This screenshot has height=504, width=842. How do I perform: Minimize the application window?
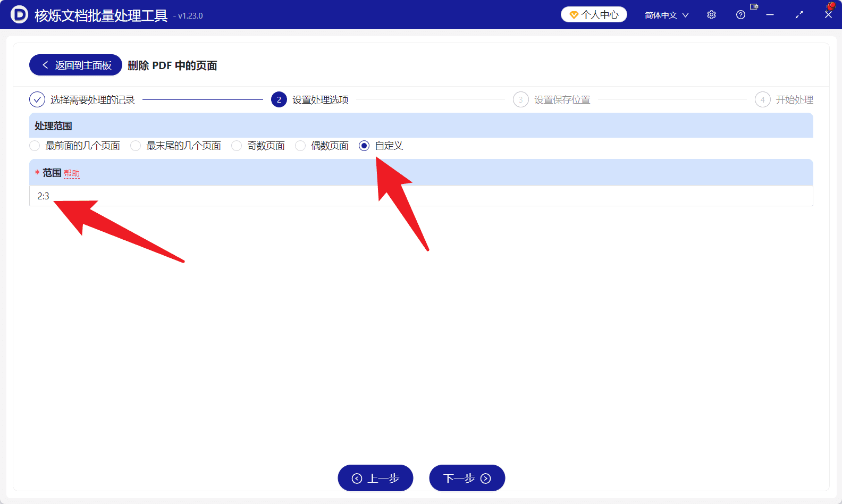coord(770,15)
